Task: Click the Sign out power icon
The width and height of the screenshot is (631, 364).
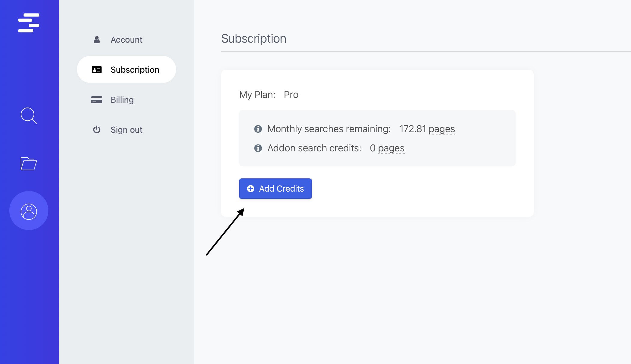Action: pyautogui.click(x=96, y=130)
